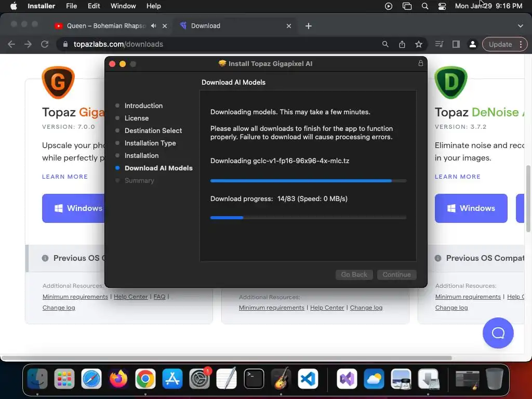Open Learn More for Topaz Gigapixel
Viewport: 532px width, 399px height.
65,177
